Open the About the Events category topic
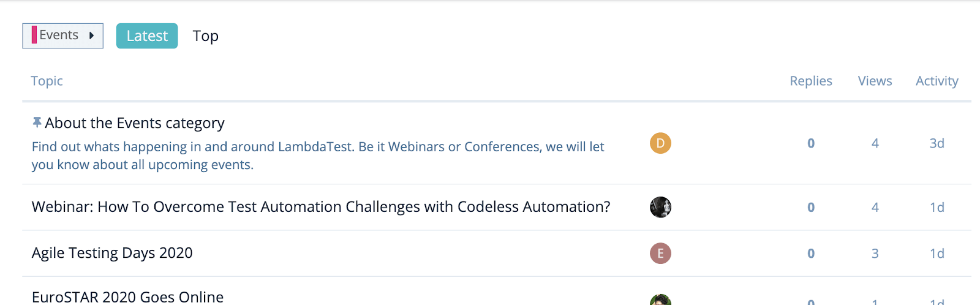Image resolution: width=980 pixels, height=305 pixels. (135, 123)
